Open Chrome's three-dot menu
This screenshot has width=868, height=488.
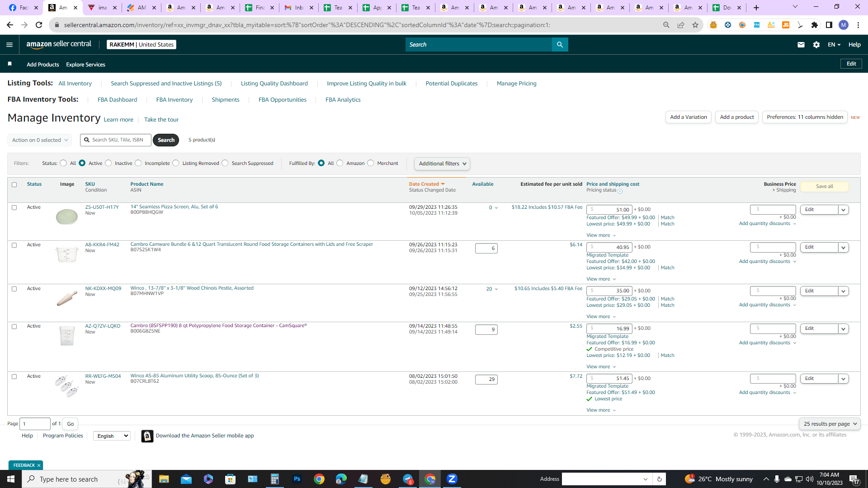pyautogui.click(x=858, y=25)
